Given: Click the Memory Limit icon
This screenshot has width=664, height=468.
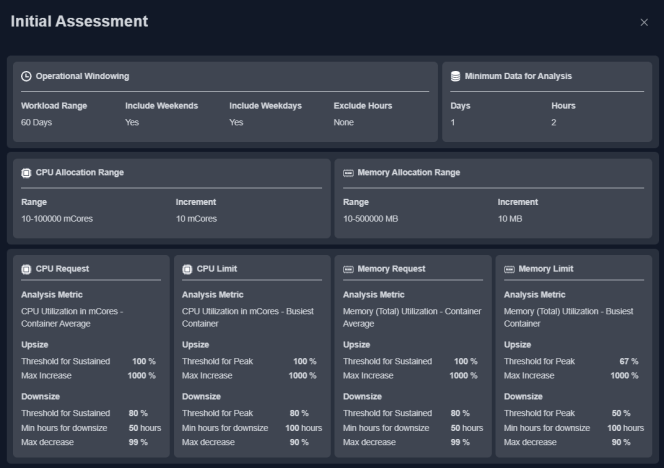Looking at the screenshot, I should (x=509, y=269).
